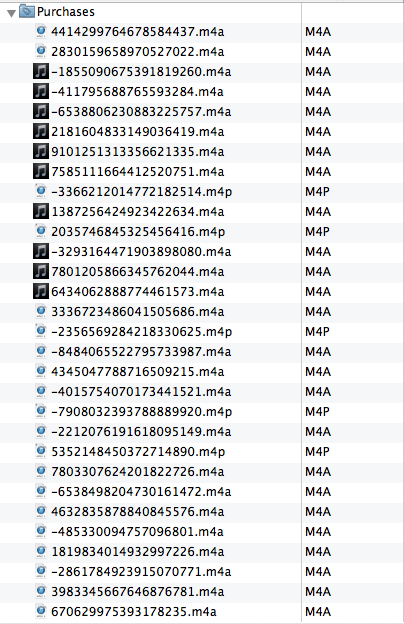Select file name 4414299764678584437.m4a

point(137,32)
